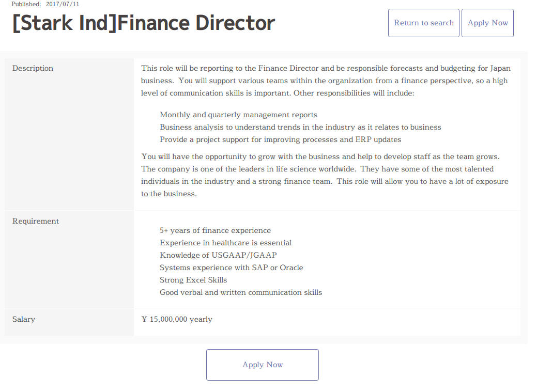552x392 pixels.
Task: Click Experience in healthcare is essential
Action: [225, 243]
